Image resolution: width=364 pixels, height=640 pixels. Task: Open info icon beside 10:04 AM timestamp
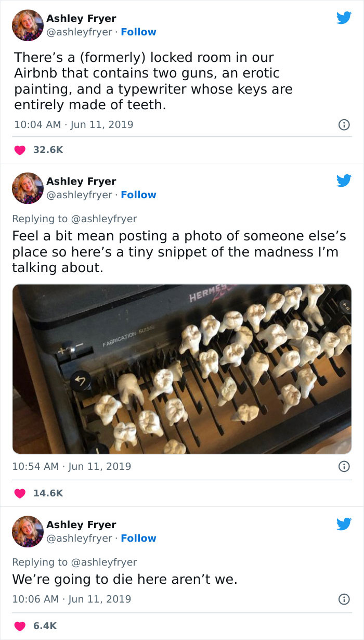pyautogui.click(x=344, y=125)
